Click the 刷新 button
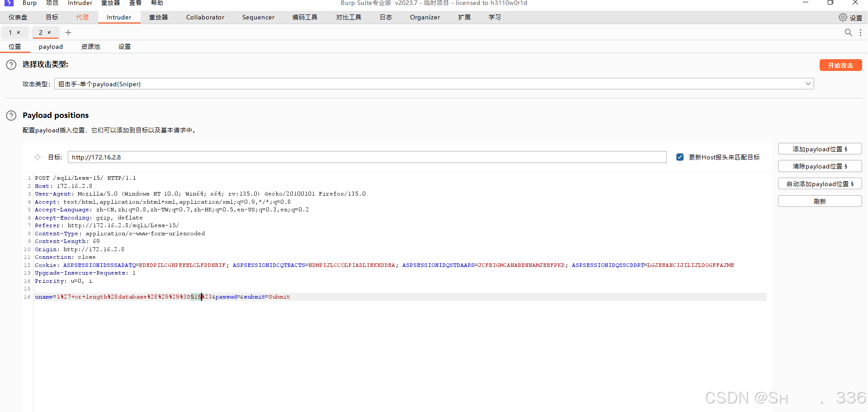The width and height of the screenshot is (868, 412). pyautogui.click(x=820, y=201)
